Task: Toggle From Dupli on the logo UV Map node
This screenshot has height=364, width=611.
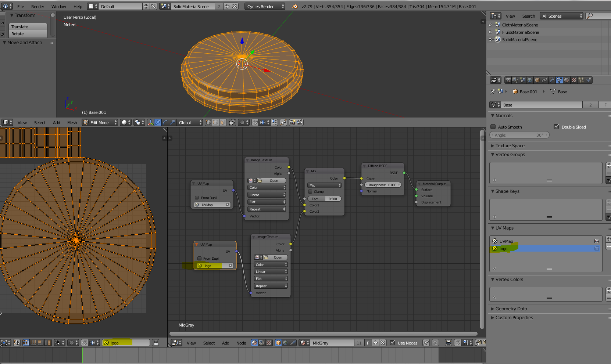Action: [200, 259]
